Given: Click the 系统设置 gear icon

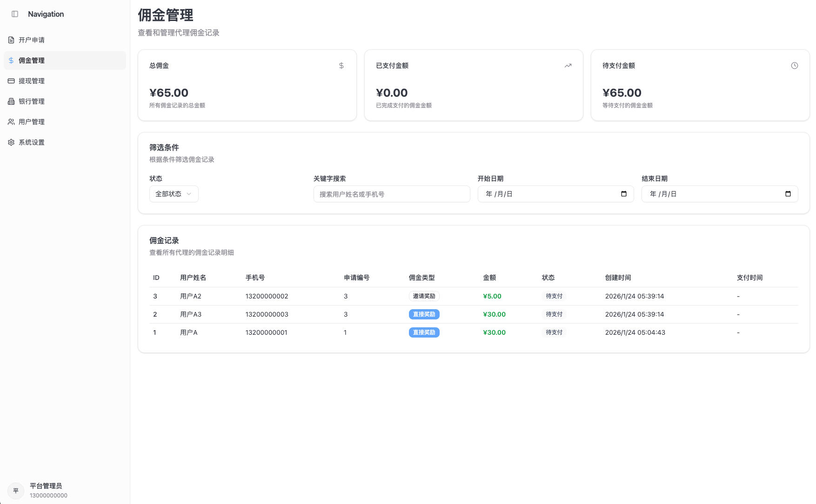Looking at the screenshot, I should (11, 142).
